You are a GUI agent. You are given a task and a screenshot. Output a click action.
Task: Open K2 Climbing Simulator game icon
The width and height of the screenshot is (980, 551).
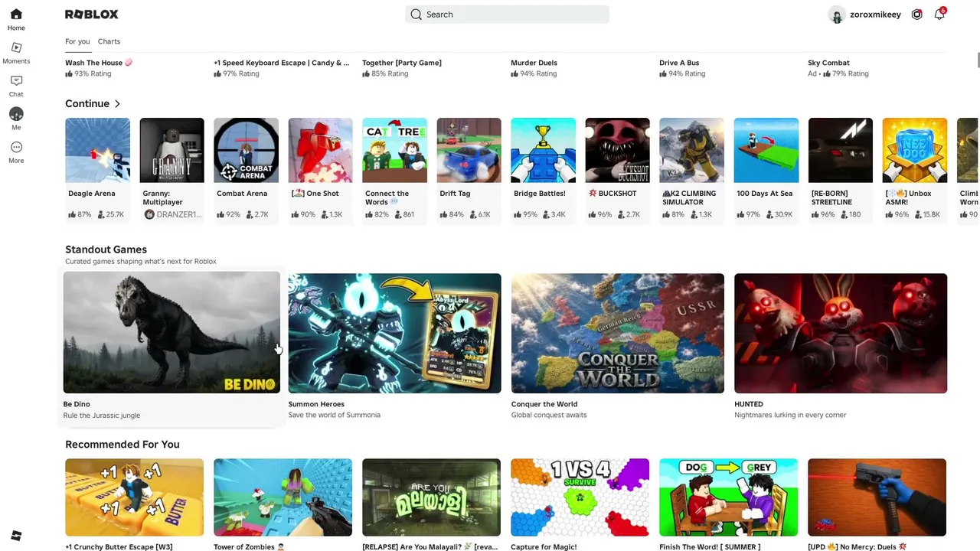691,150
